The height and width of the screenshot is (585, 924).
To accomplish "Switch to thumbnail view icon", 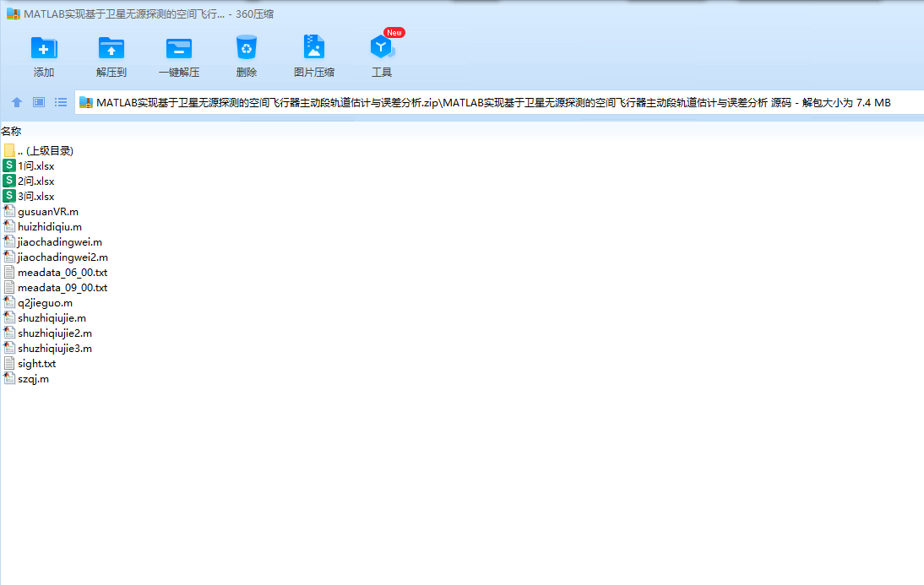I will (x=39, y=102).
